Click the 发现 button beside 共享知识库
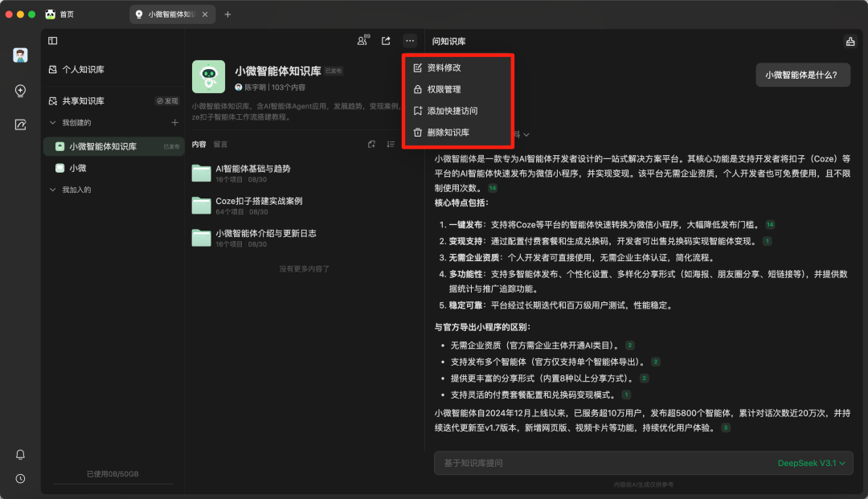Screen dimensions: 868x499 point(167,101)
